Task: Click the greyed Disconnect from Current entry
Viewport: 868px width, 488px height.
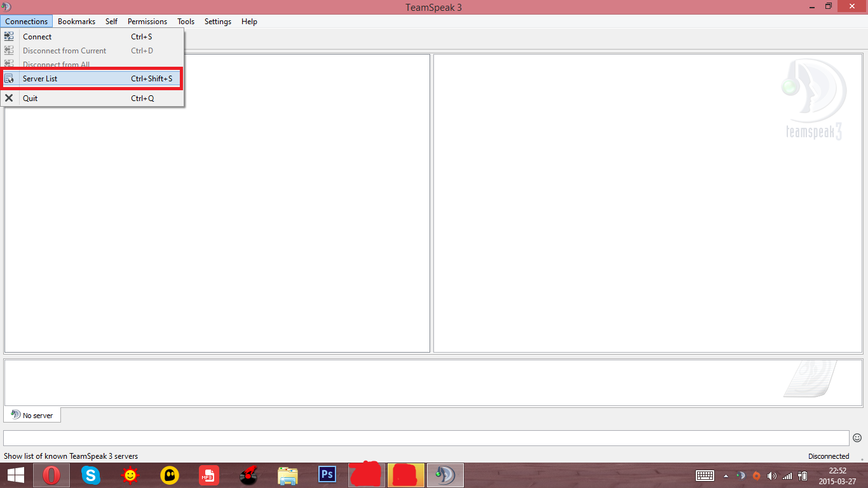Action: click(93, 51)
